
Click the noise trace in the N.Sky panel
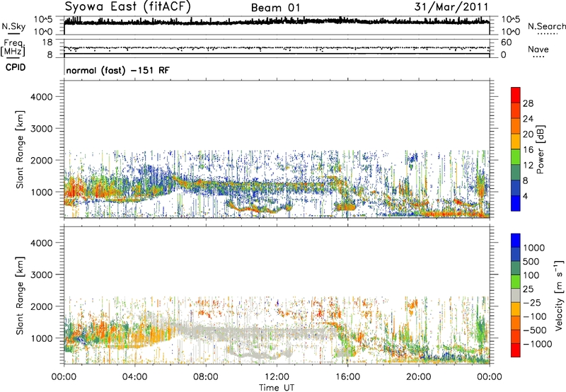(x=277, y=22)
